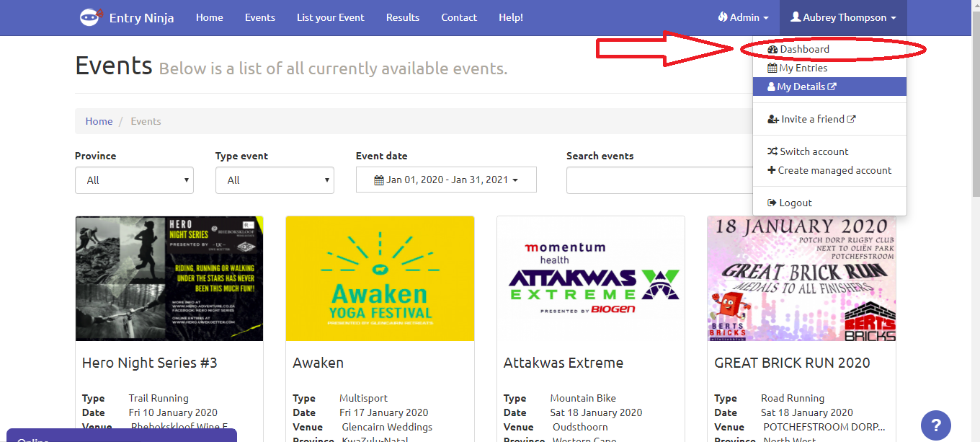This screenshot has height=442, width=980.
Task: Click the shuffle icon beside Switch account
Action: (x=772, y=152)
